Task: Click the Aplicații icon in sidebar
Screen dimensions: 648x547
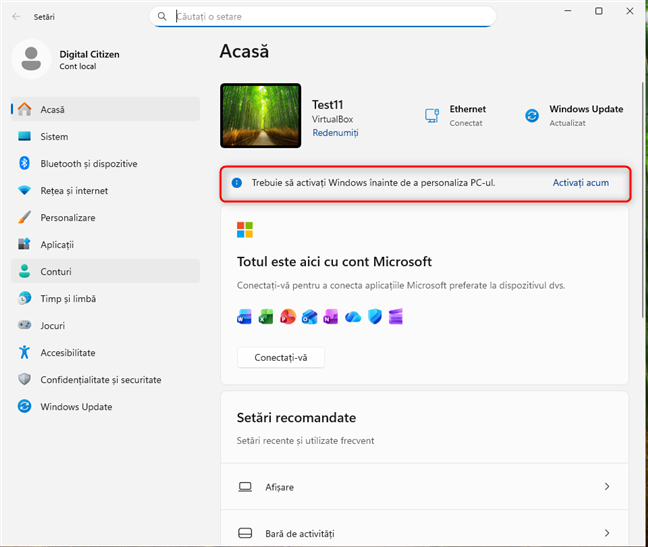Action: [24, 244]
